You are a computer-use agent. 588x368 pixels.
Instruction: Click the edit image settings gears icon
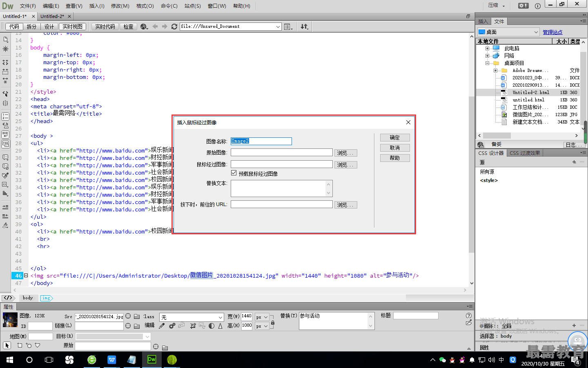172,326
